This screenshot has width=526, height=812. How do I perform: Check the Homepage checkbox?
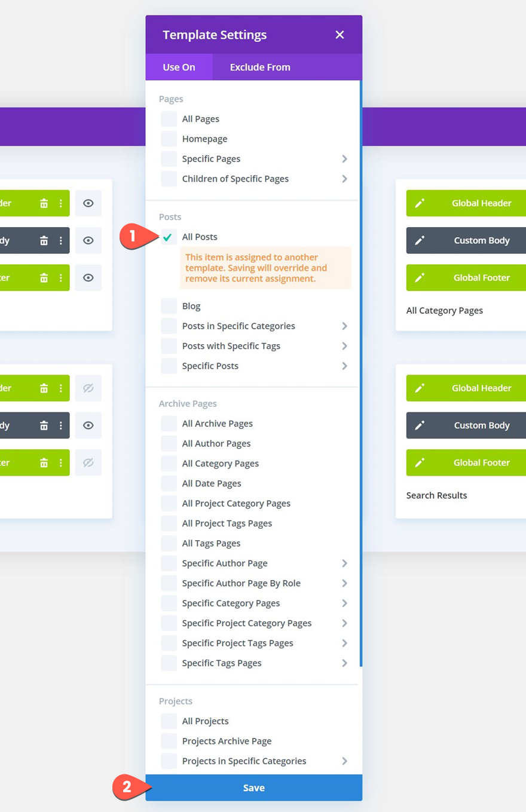pos(169,139)
